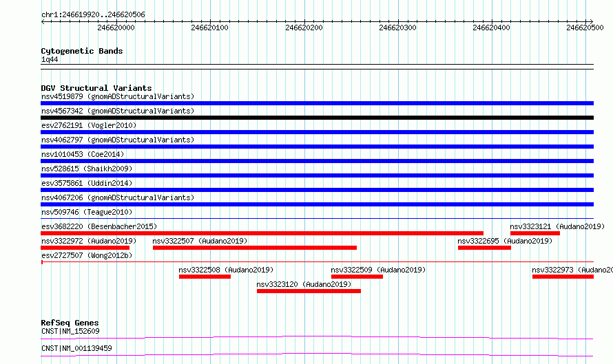Open the nsv3322973 red variant bar
The width and height of the screenshot is (613, 364).
pos(563,277)
